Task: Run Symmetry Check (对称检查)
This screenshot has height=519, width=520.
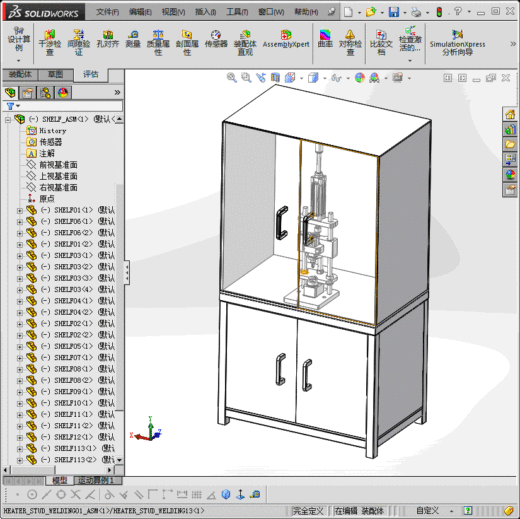Action: [x=350, y=43]
